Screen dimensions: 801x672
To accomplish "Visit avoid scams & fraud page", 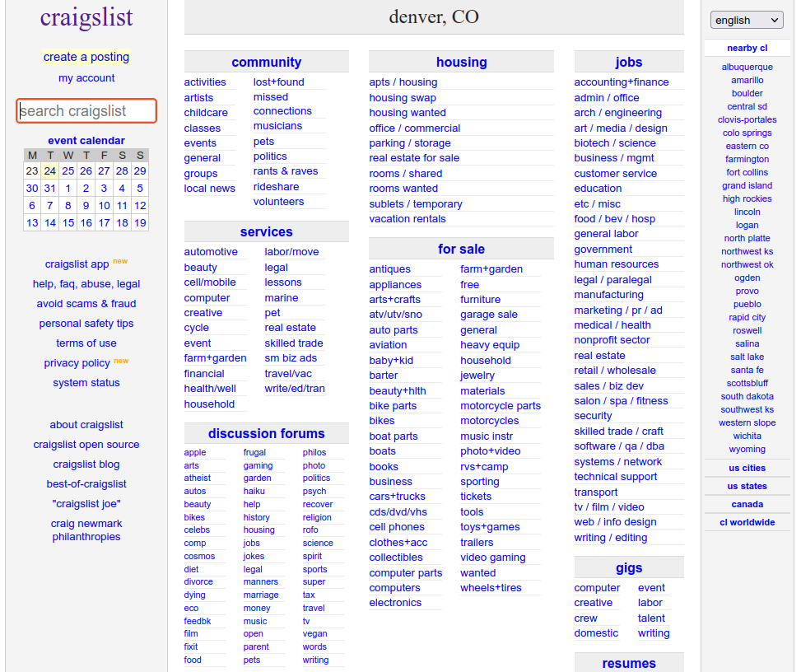I will [86, 304].
